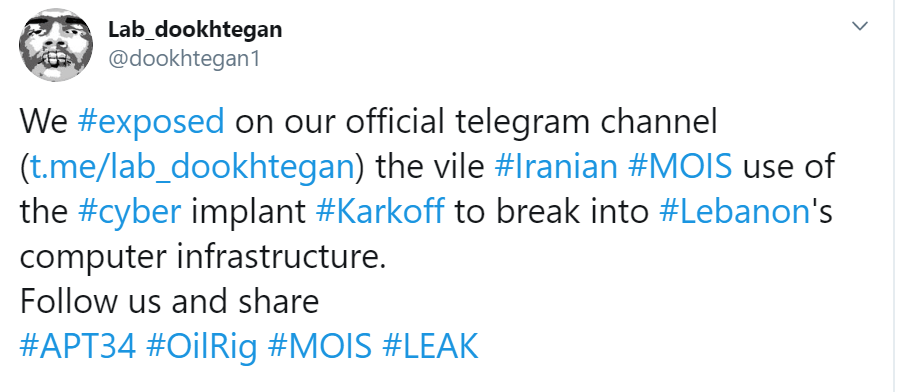The image size is (906, 392).
Task: Click the word "implant" in tweet
Action: click(249, 212)
